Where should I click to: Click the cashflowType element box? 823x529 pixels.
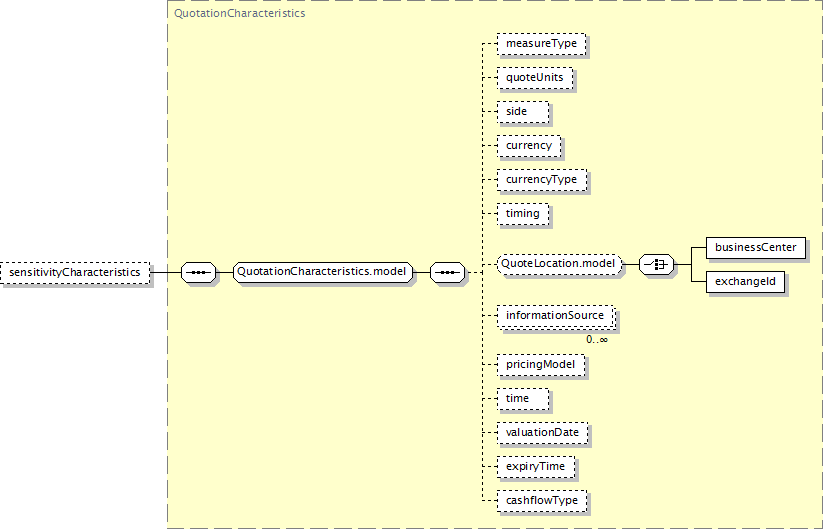(542, 501)
